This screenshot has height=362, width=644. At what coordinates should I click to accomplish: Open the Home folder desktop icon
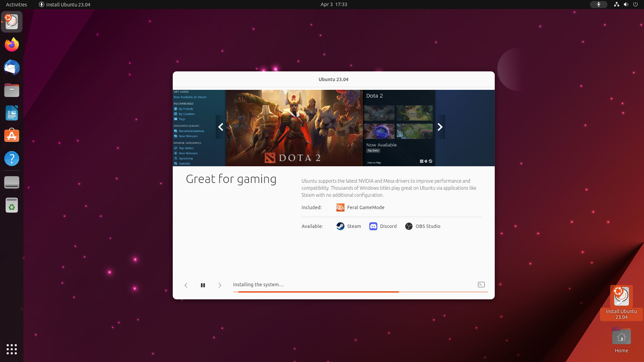621,337
